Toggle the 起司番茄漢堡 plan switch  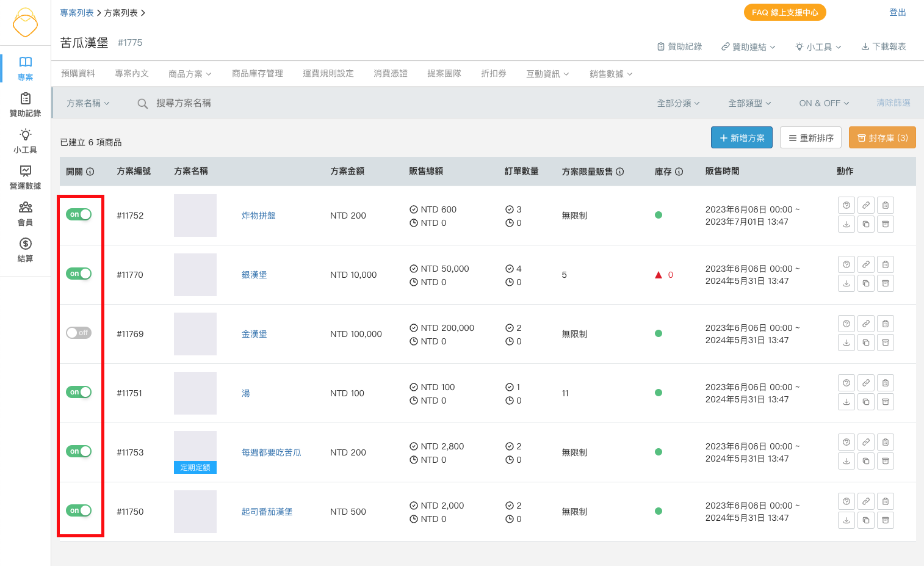(79, 510)
